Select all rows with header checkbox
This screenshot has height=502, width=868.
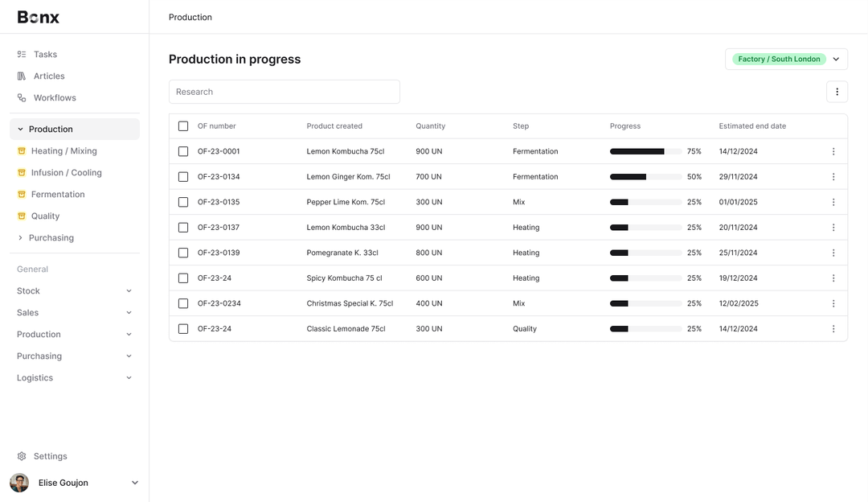pyautogui.click(x=183, y=126)
